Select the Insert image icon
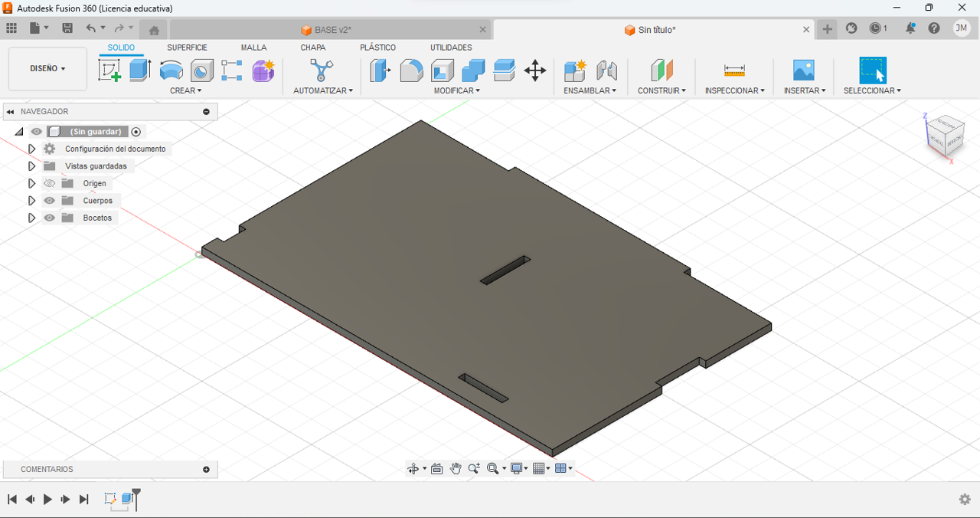This screenshot has height=518, width=980. [x=804, y=70]
